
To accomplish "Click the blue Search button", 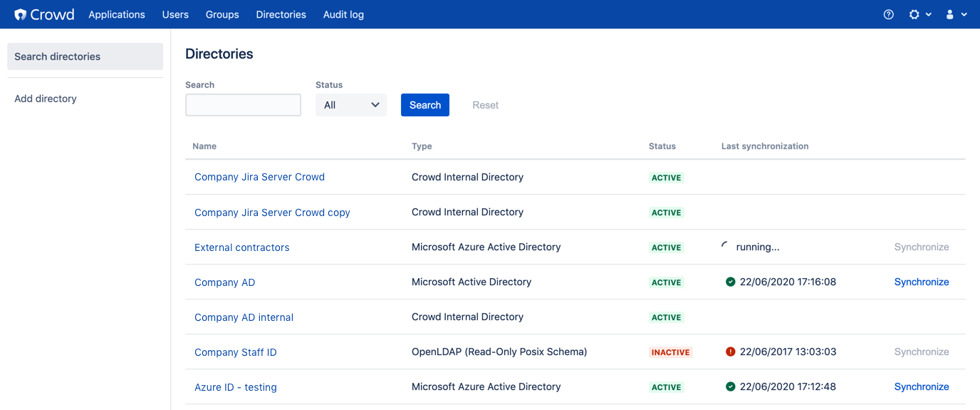I will click(425, 105).
